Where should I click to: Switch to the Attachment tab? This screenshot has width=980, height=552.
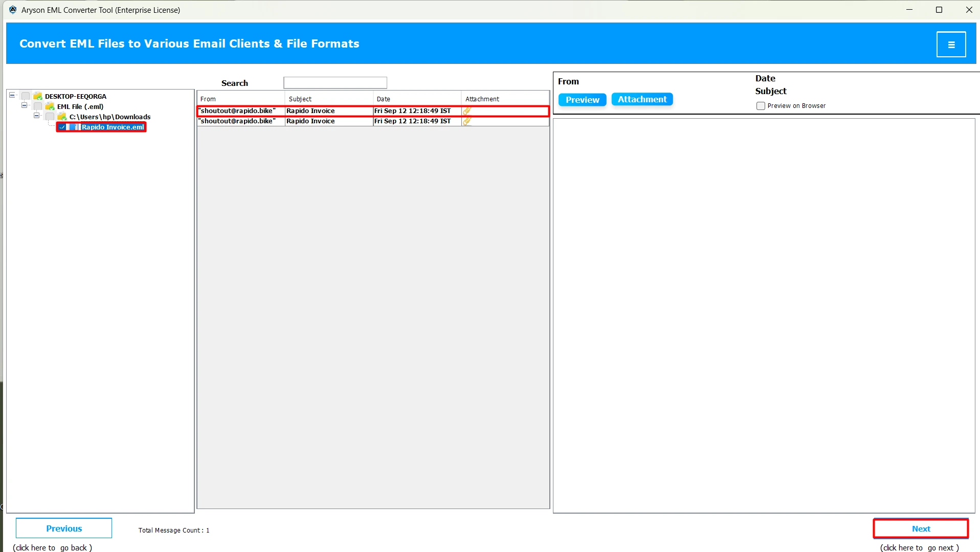tap(642, 99)
